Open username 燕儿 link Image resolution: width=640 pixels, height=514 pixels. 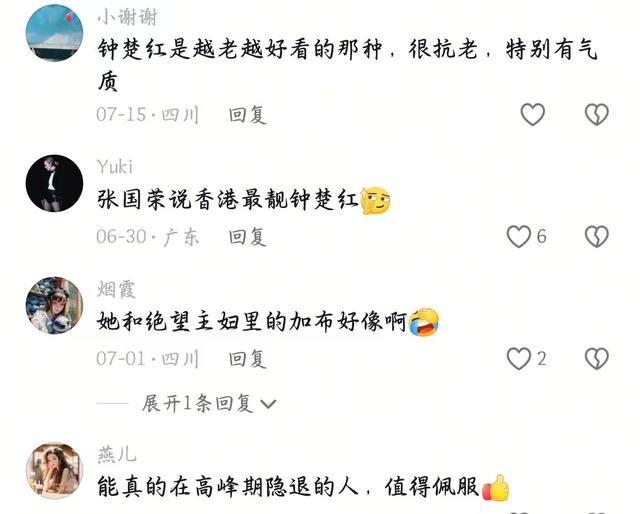pyautogui.click(x=117, y=454)
